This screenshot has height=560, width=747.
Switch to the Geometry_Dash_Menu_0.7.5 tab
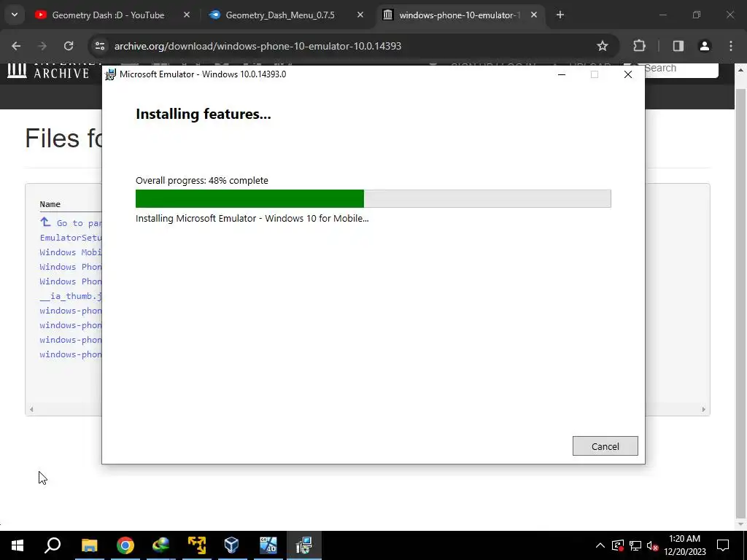280,15
